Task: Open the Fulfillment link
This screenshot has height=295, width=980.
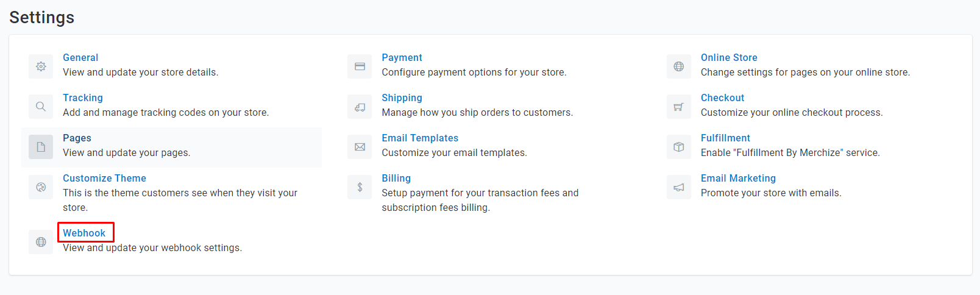Action: [725, 138]
